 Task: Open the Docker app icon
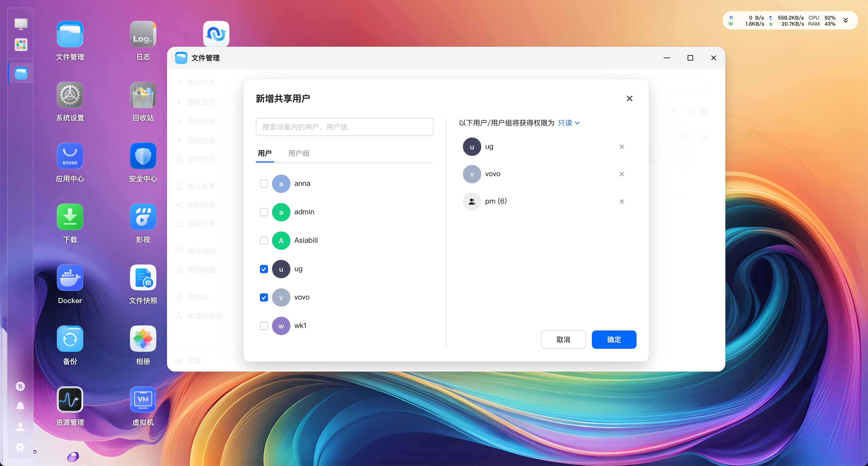pyautogui.click(x=70, y=278)
